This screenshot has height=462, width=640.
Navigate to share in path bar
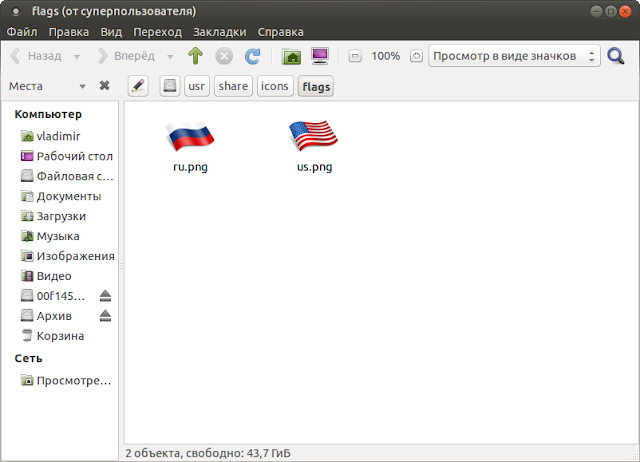tap(233, 86)
